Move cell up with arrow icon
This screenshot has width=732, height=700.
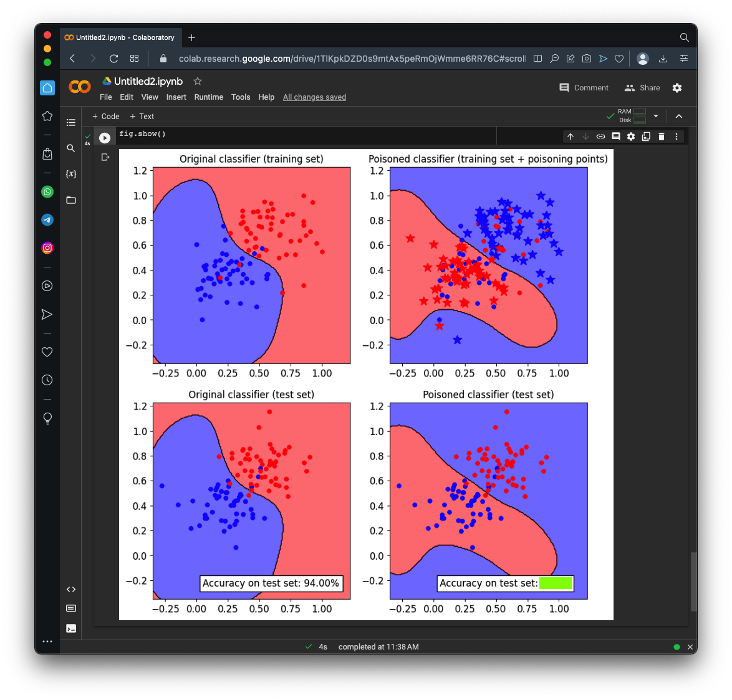tap(571, 137)
